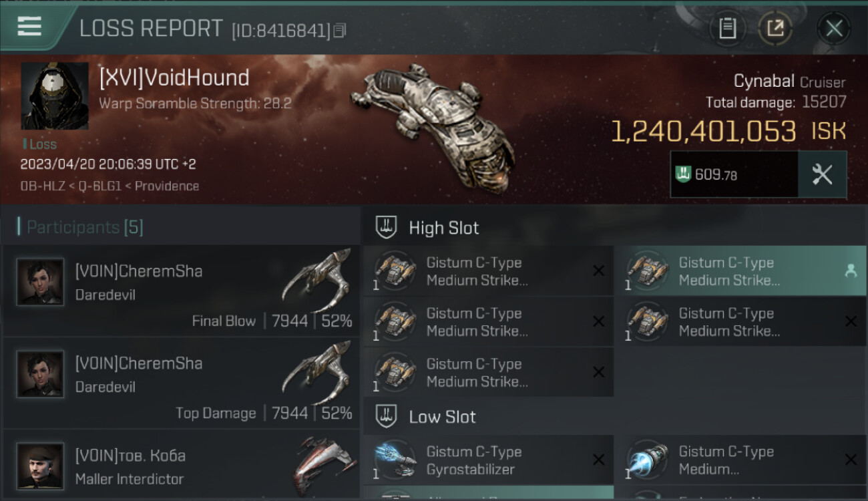Viewport: 868px width, 501px height.
Task: Open the CheremSha Top Damage participant entry
Action: pos(181,383)
